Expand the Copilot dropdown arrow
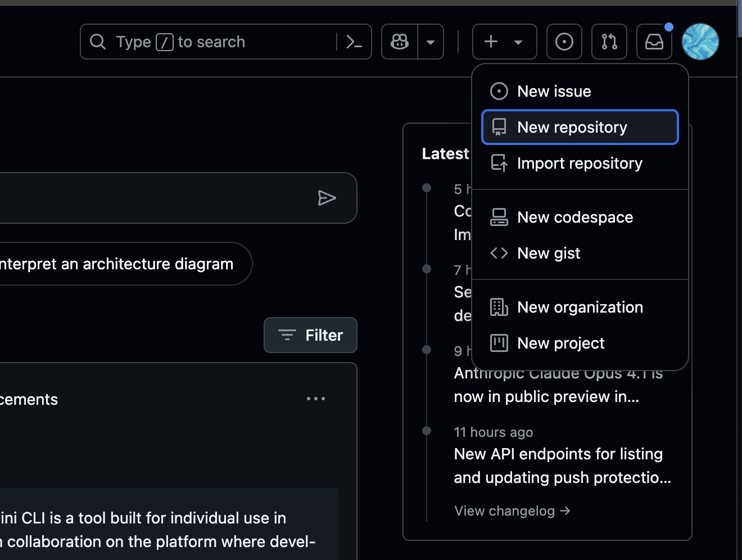This screenshot has width=742, height=560. pyautogui.click(x=431, y=42)
